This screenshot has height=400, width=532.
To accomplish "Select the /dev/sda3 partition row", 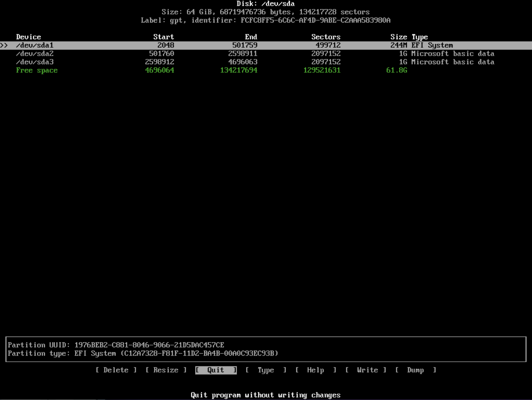I will (266, 62).
